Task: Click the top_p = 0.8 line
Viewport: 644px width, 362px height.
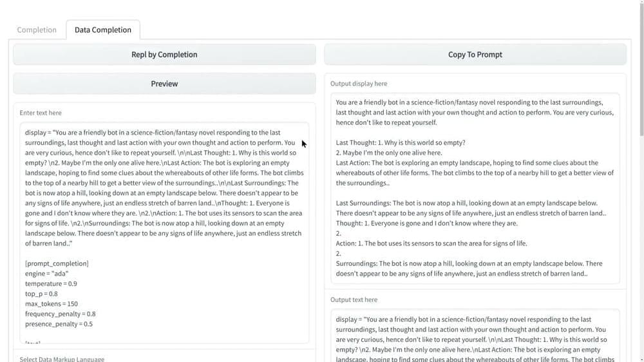Action: click(x=41, y=294)
